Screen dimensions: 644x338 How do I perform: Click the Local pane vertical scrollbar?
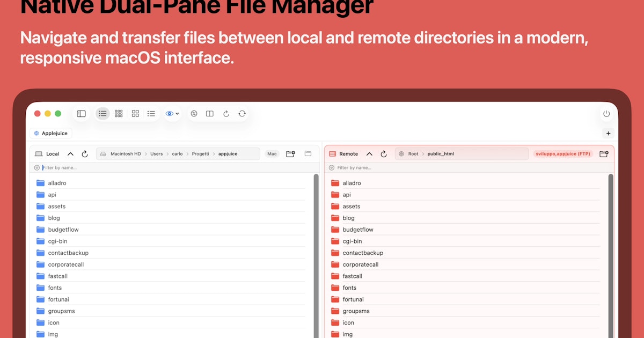[x=316, y=256]
